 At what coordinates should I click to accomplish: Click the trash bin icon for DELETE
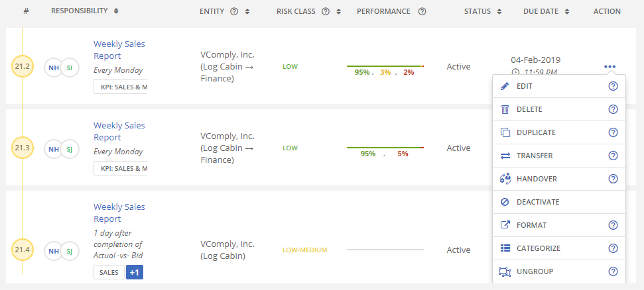(x=505, y=109)
